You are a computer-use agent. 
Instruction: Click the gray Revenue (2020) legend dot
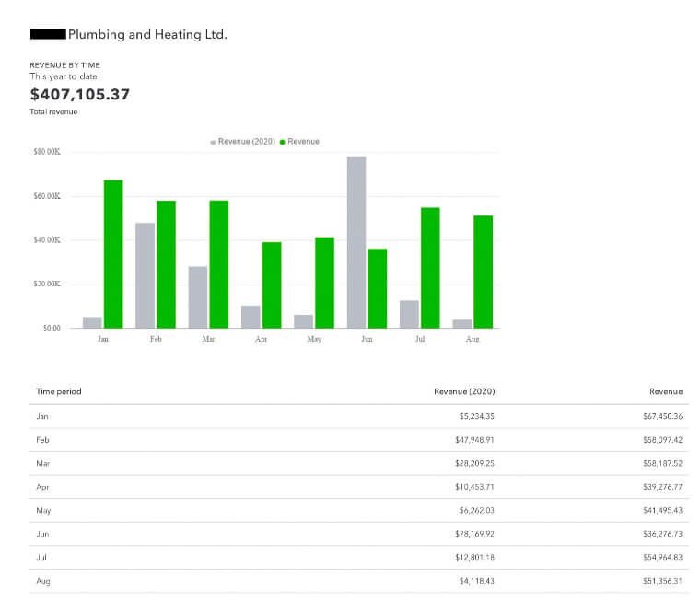pos(213,142)
